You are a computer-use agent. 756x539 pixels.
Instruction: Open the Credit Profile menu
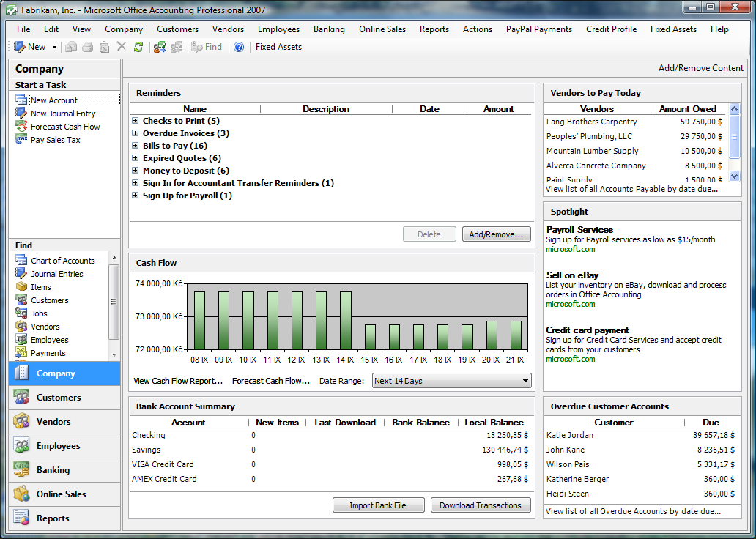pos(611,29)
